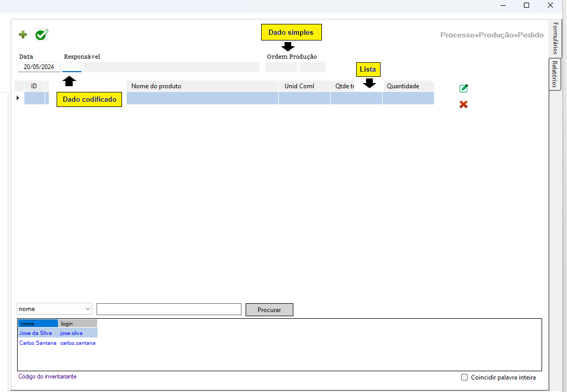The height and width of the screenshot is (392, 567).
Task: Maximize the application window
Action: click(x=526, y=5)
